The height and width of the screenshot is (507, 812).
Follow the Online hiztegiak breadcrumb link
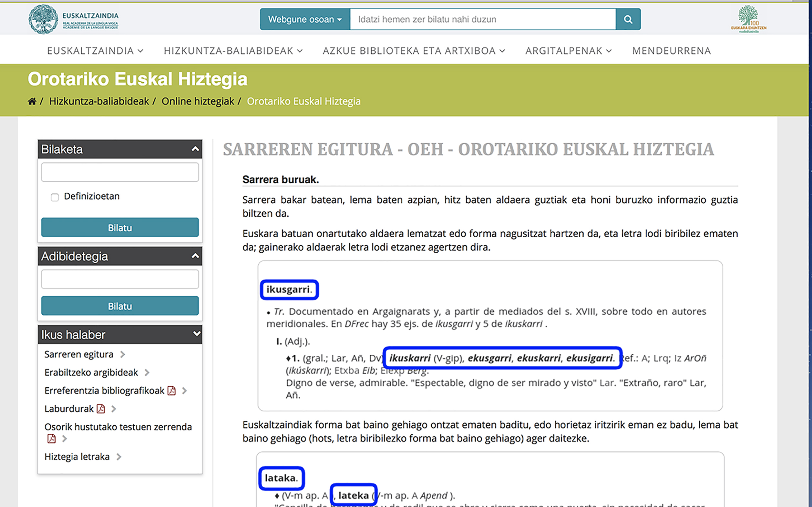[198, 101]
